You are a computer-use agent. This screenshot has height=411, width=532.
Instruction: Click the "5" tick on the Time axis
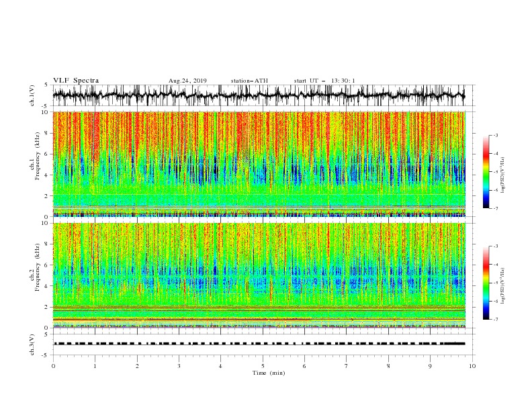[x=263, y=366]
